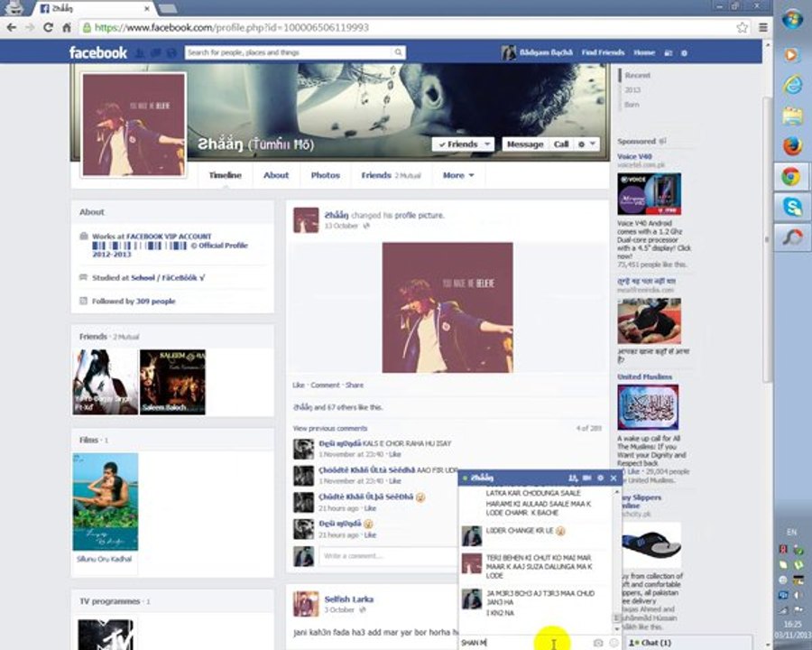Click the Call button
This screenshot has width=812, height=650.
(561, 144)
